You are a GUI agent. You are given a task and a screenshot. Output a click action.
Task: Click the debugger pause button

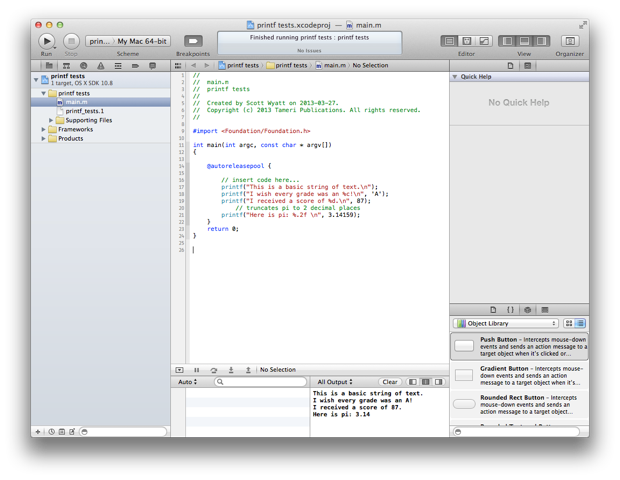tap(197, 370)
